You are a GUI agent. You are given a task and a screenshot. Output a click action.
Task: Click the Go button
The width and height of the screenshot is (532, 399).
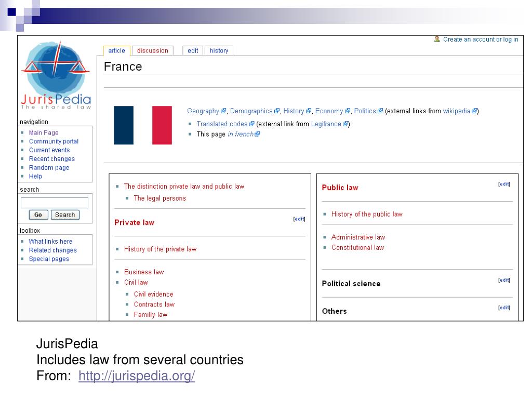(38, 215)
